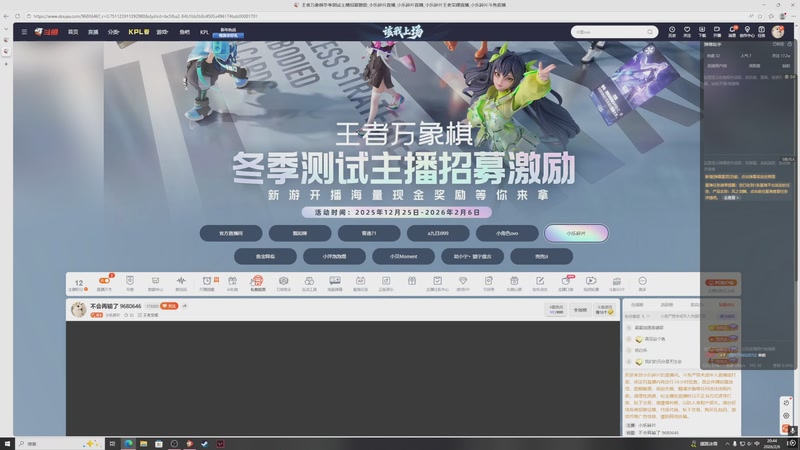The width and height of the screenshot is (800, 450).
Task: Open the Windows Start button
Action: click(x=7, y=444)
